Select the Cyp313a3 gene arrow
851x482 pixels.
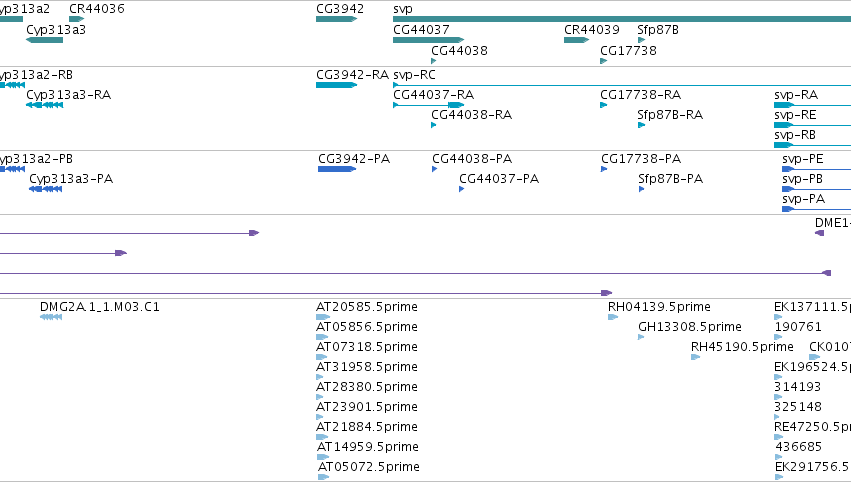point(45,40)
